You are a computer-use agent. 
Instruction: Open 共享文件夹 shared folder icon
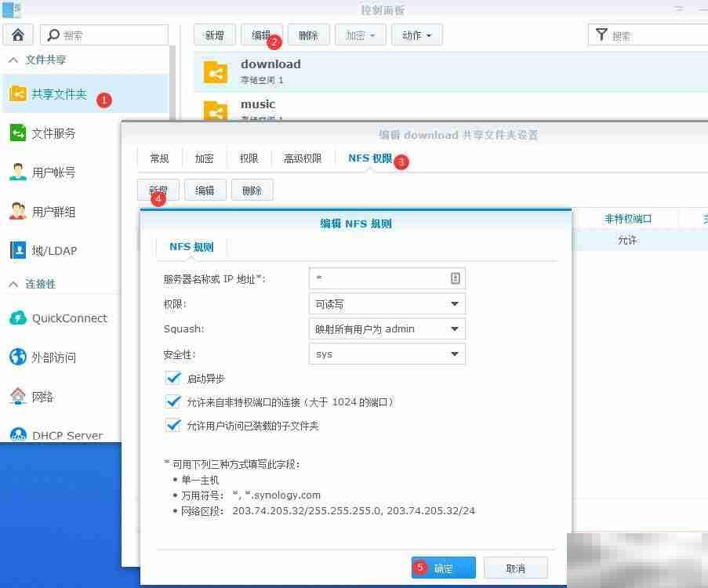17,93
